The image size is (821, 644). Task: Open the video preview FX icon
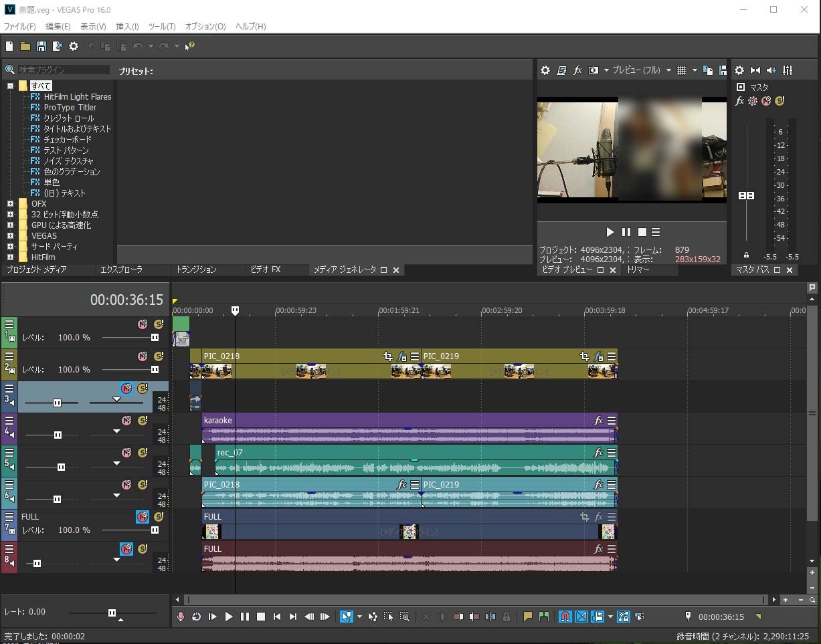pos(577,70)
